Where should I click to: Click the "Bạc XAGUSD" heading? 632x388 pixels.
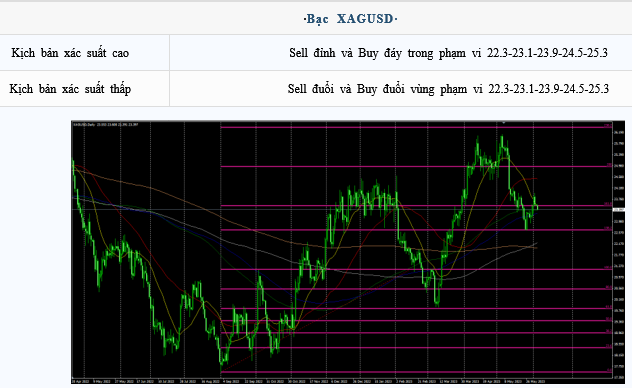click(350, 19)
